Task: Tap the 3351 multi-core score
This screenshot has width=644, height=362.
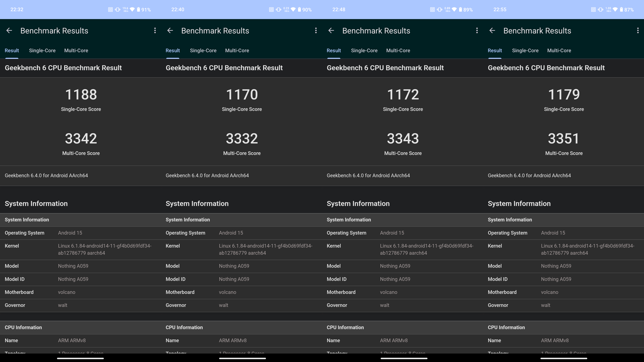Action: pos(563,139)
